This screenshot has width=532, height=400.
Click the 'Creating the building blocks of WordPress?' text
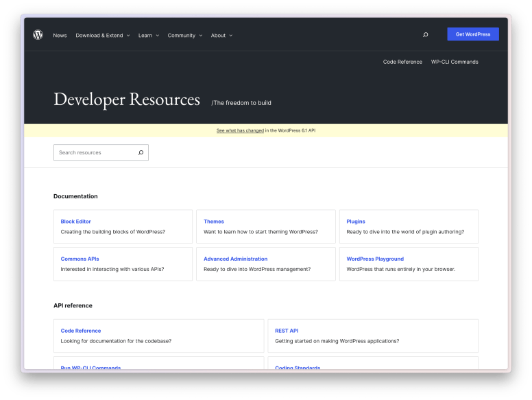click(x=113, y=232)
